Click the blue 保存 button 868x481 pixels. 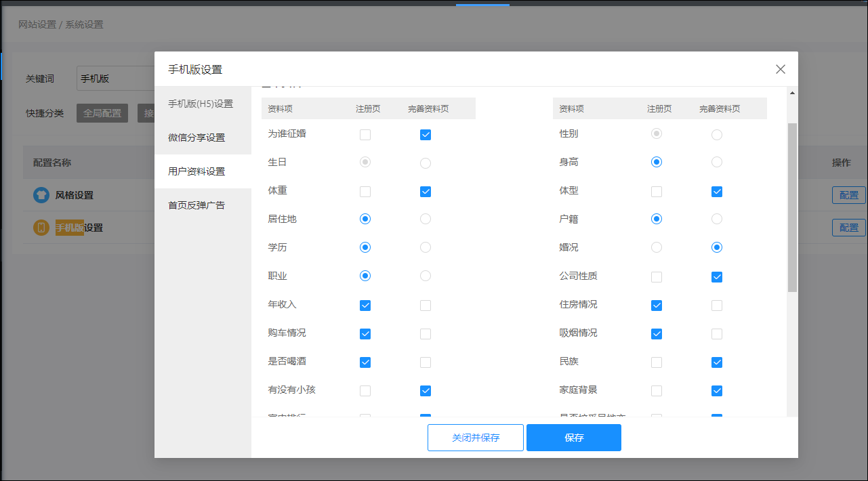[573, 438]
